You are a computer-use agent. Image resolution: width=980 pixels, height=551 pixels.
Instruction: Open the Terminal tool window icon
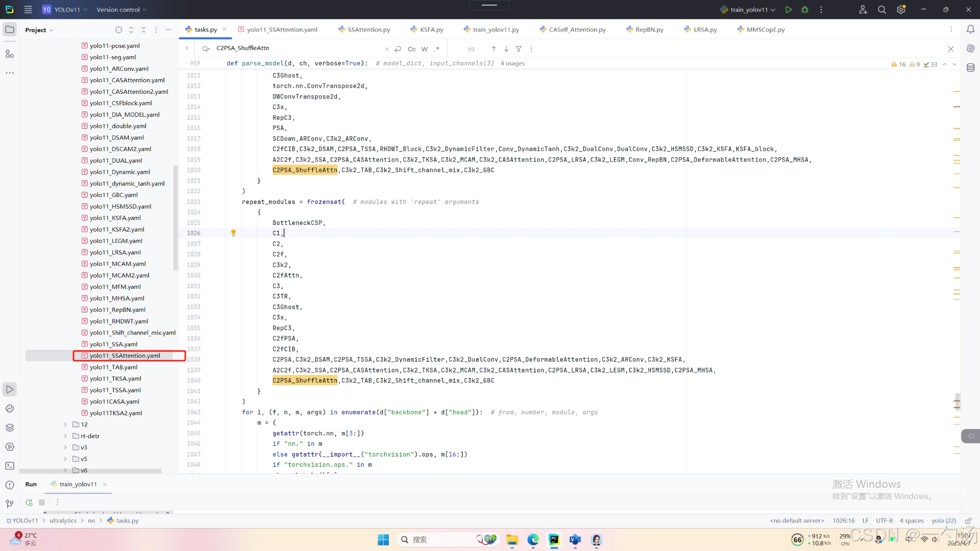pos(10,466)
